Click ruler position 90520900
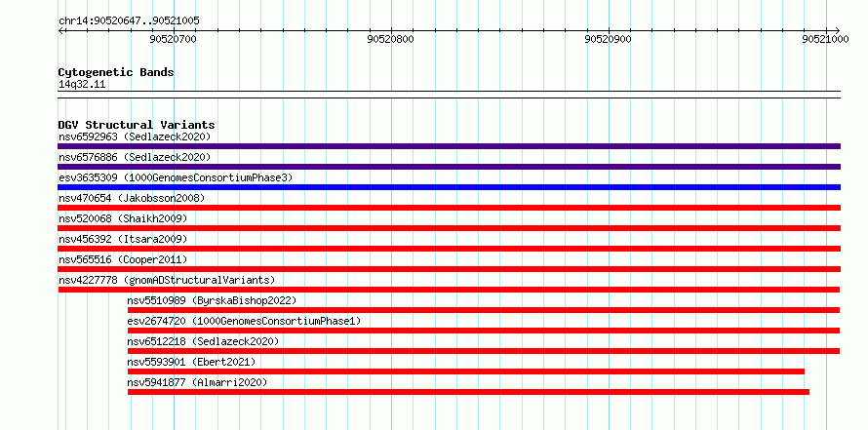 coord(609,39)
